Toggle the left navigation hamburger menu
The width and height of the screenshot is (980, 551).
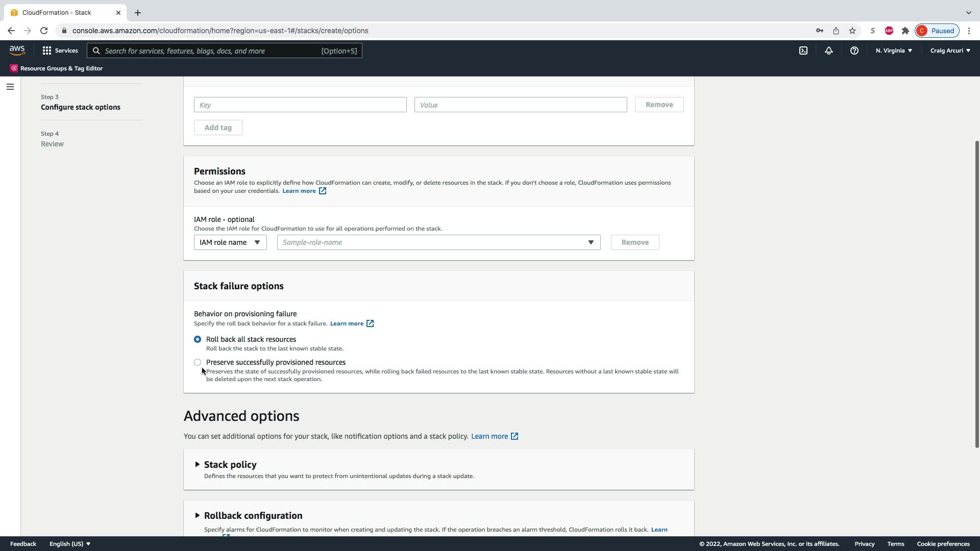[x=10, y=87]
